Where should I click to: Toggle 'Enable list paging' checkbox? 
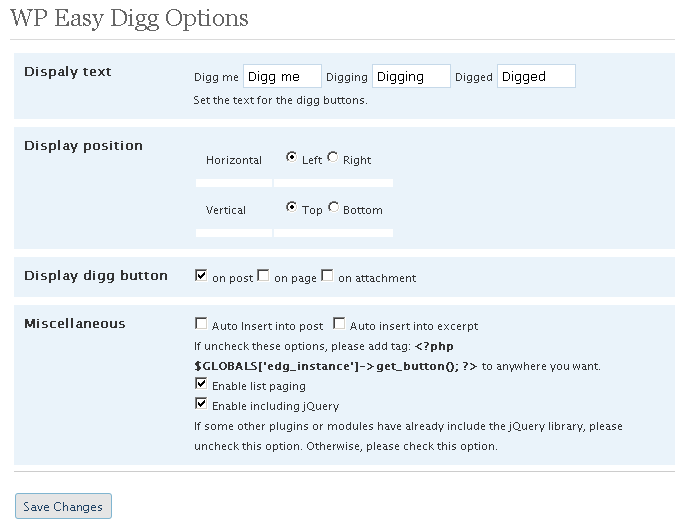[201, 383]
